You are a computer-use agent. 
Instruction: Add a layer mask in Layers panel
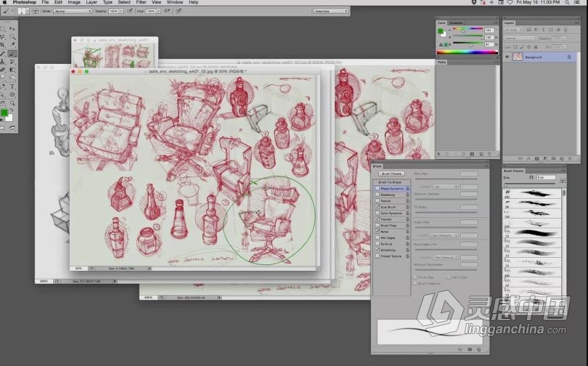click(x=536, y=158)
